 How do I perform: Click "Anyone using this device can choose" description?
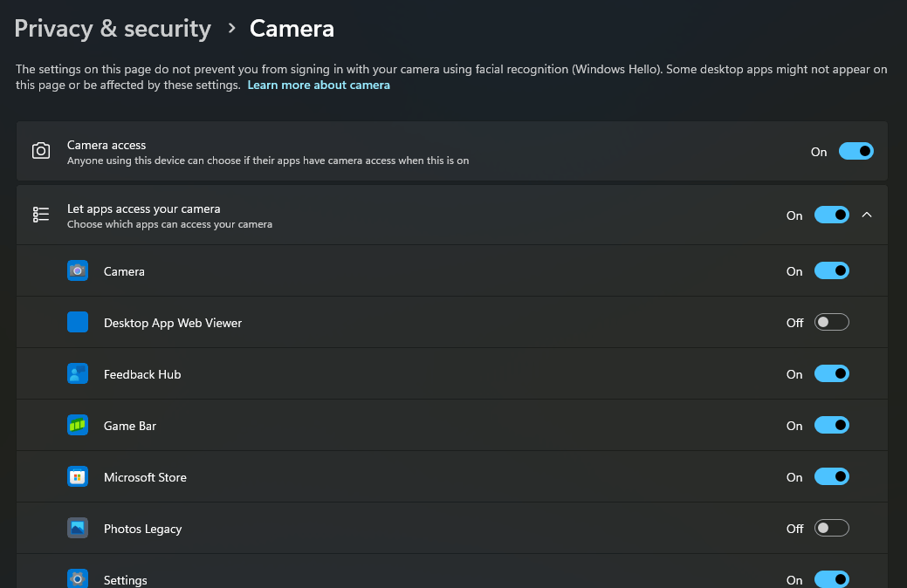[x=268, y=161]
